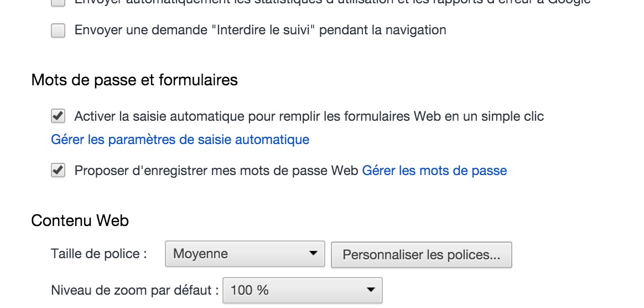Click the "Interdire le suivi" label text
The image size is (644, 308).
click(260, 30)
